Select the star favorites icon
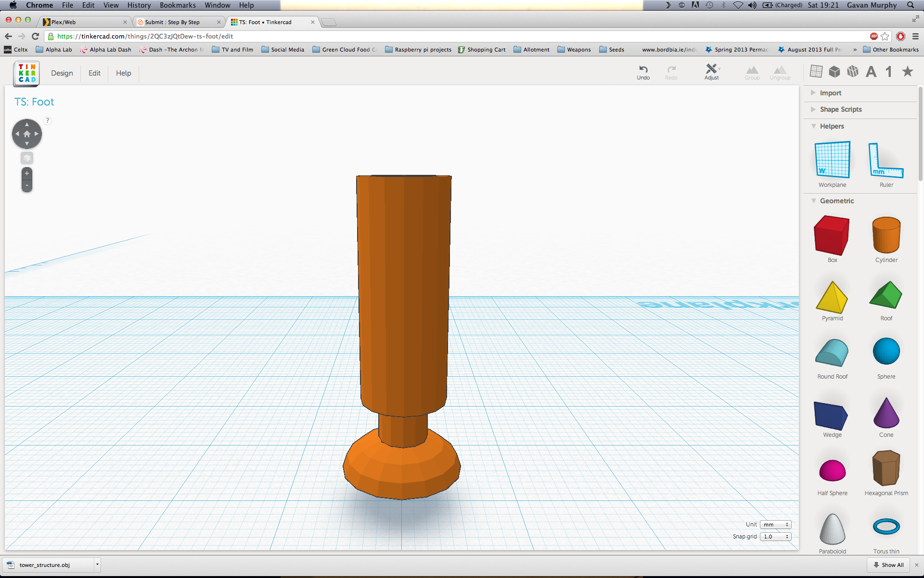The width and height of the screenshot is (924, 578). pos(908,71)
